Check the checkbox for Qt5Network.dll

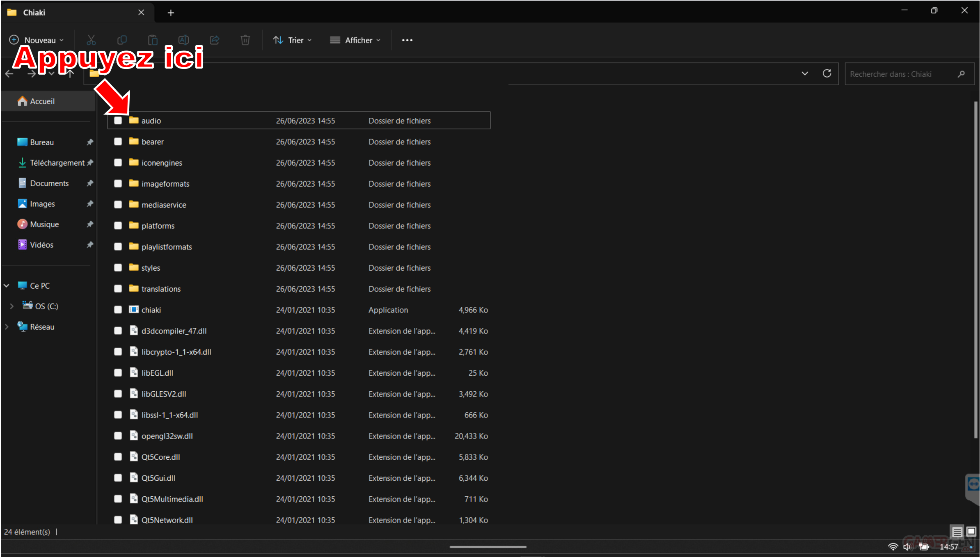tap(118, 520)
